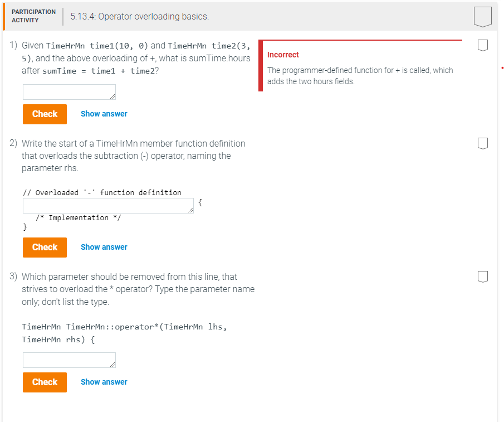The width and height of the screenshot is (504, 422).
Task: Click the red progress marker on the right edge
Action: [502, 67]
